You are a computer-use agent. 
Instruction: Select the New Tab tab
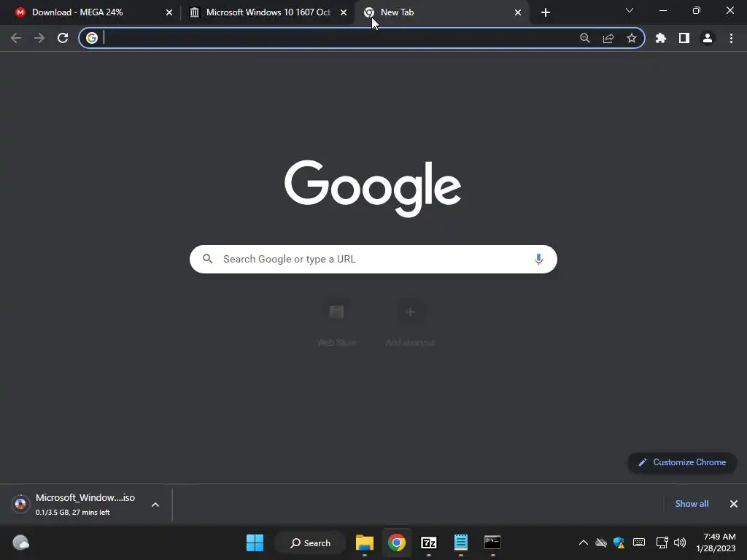(x=441, y=12)
